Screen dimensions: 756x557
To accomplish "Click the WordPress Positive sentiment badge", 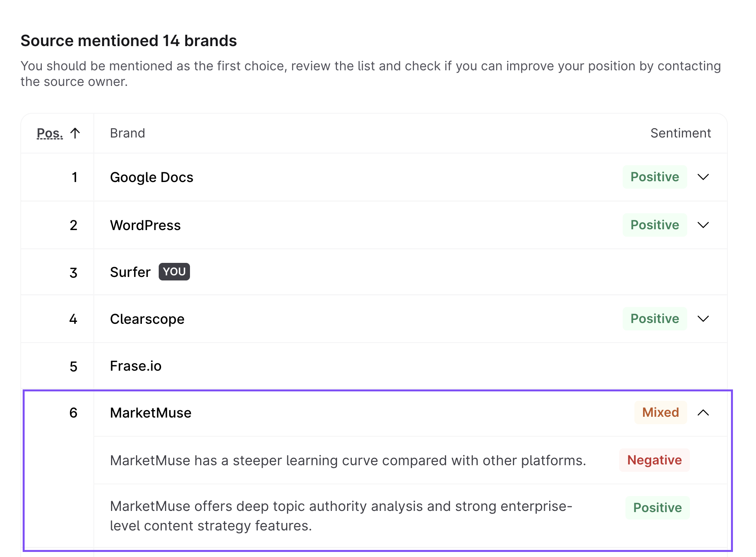I will 654,225.
